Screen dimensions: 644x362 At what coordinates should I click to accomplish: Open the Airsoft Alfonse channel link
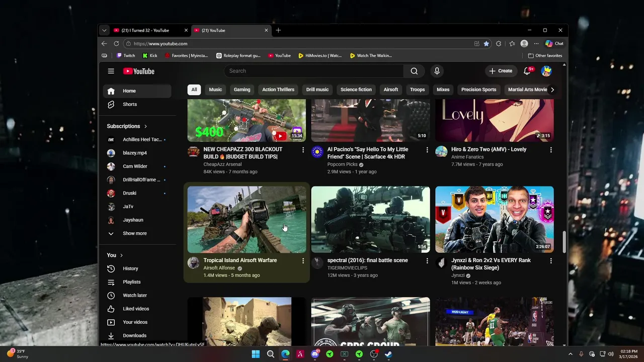(x=219, y=268)
